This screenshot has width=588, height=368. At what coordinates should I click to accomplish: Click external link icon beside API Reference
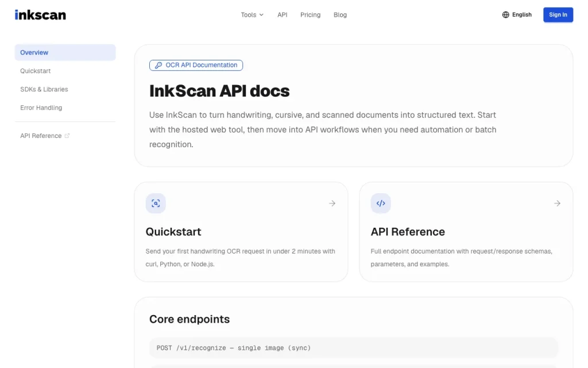67,136
